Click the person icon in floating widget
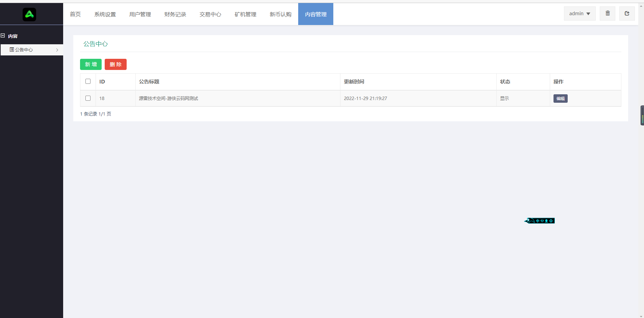 [546, 221]
